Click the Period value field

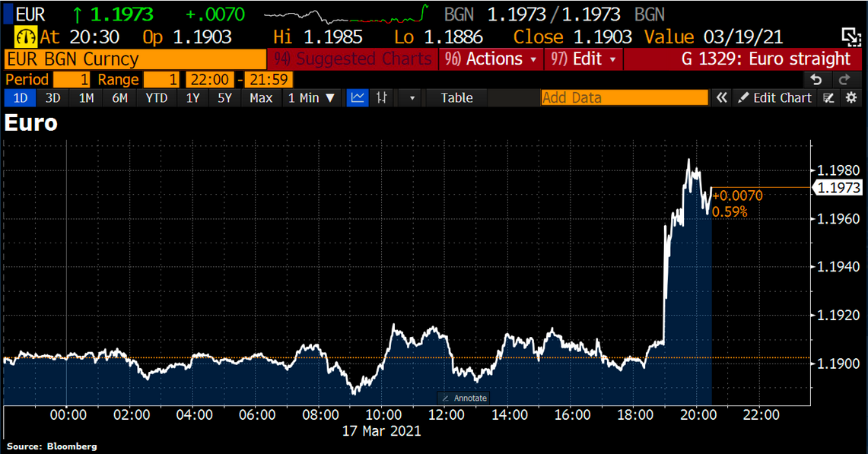click(x=72, y=80)
